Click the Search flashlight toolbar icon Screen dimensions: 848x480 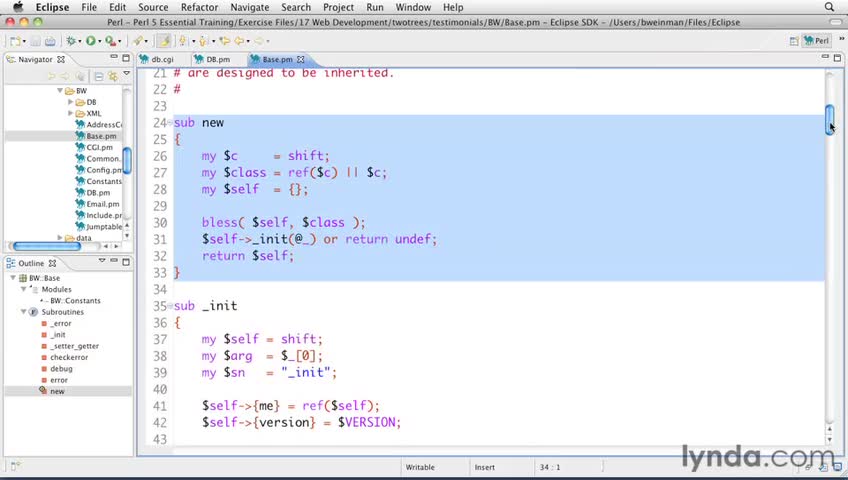tap(138, 41)
